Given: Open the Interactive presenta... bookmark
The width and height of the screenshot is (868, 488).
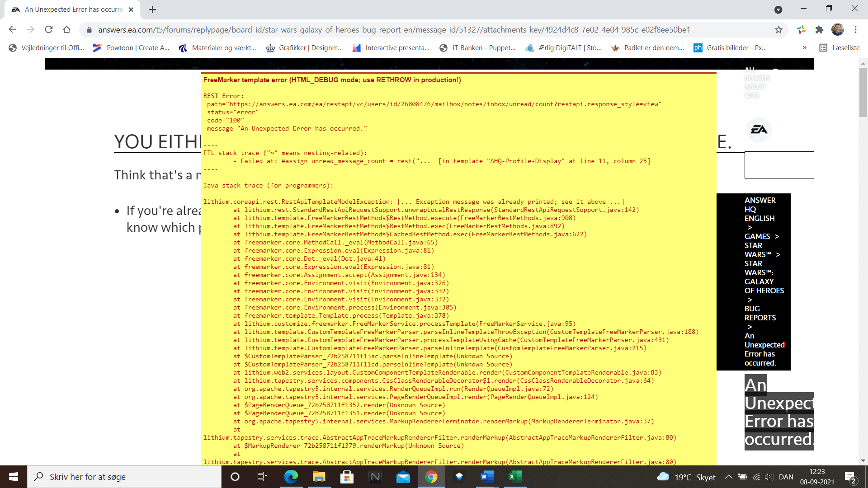Looking at the screenshot, I should click(x=391, y=48).
